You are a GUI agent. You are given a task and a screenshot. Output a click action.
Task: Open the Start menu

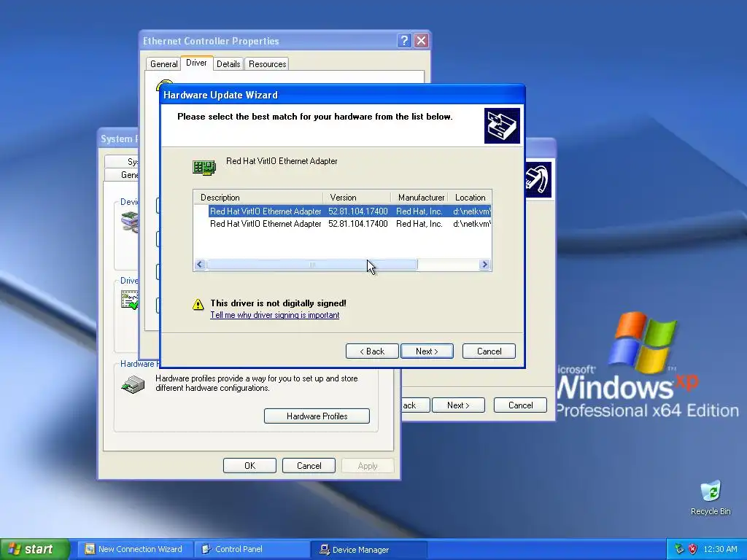point(35,549)
